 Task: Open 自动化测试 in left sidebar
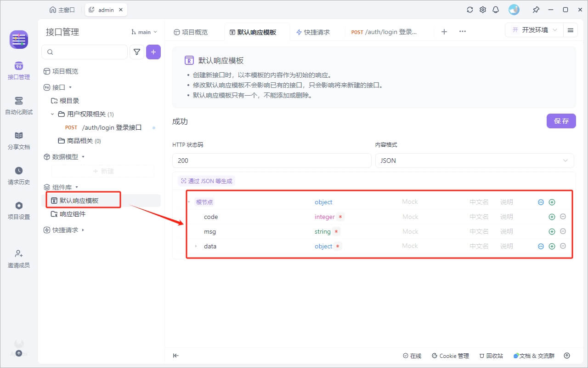point(19,106)
